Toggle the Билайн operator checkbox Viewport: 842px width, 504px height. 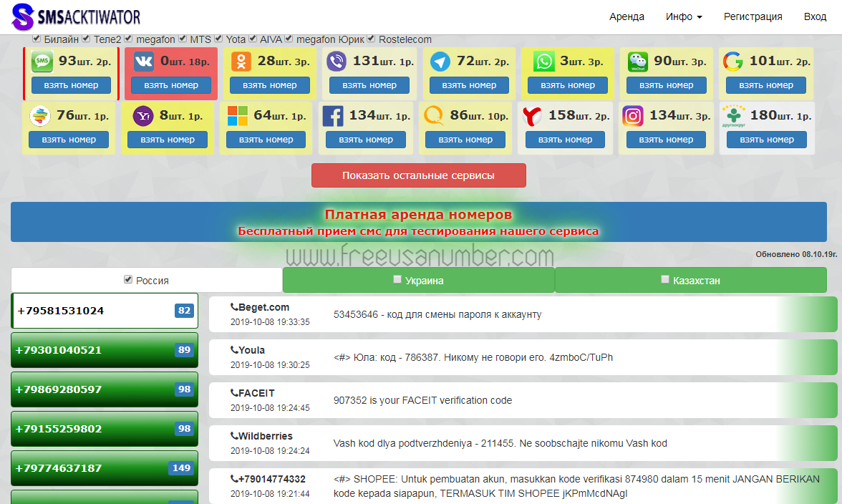(x=37, y=39)
